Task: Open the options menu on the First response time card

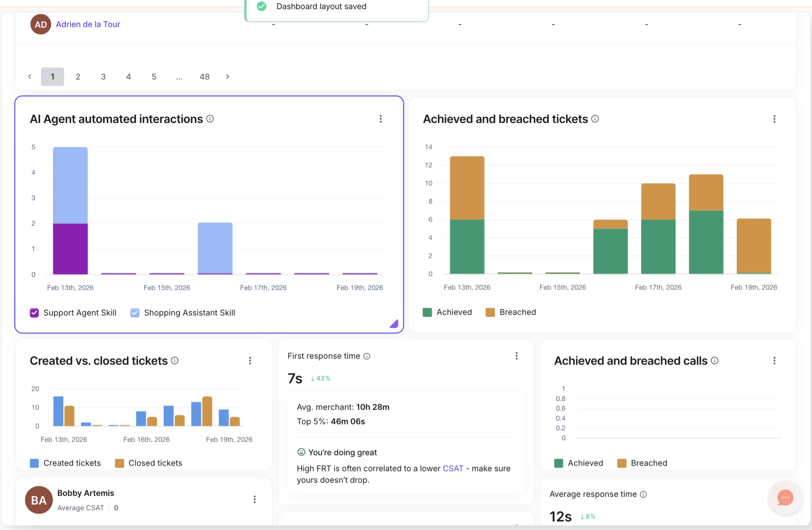Action: tap(517, 356)
